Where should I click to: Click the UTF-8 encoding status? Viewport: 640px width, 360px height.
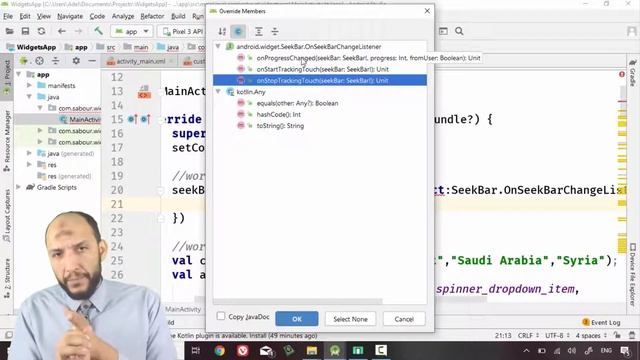pyautogui.click(x=557, y=336)
